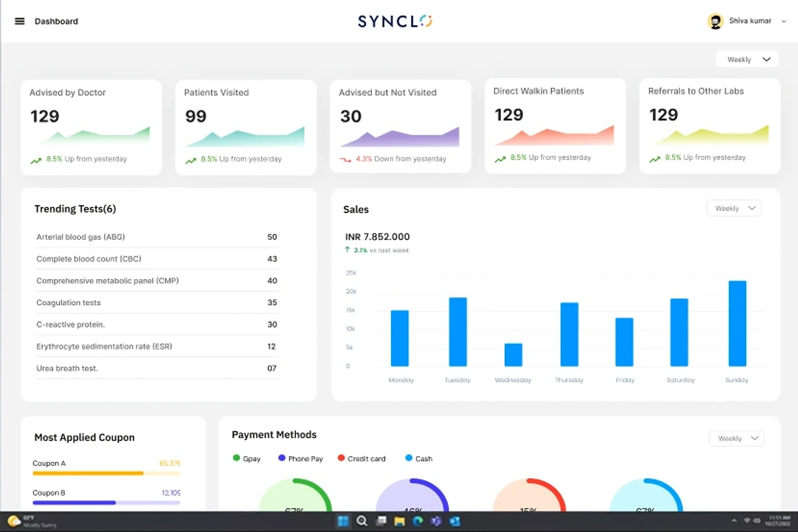
Task: Click the SYNCLO logo
Action: pos(395,21)
